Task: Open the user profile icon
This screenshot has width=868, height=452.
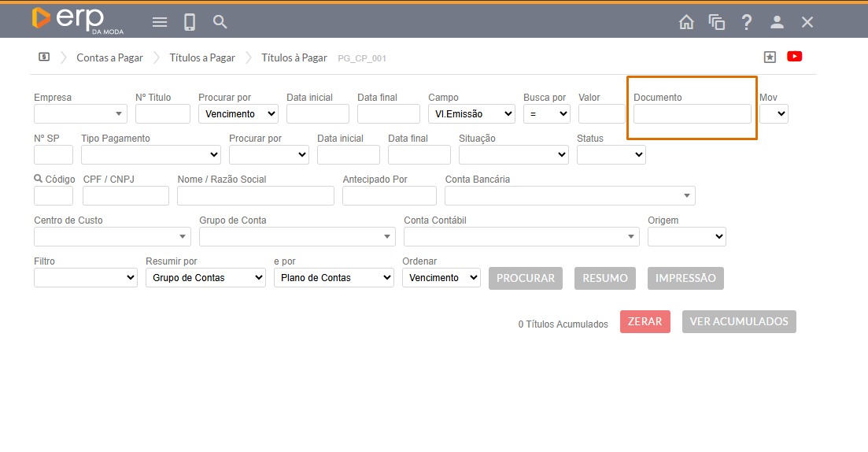Action: (777, 22)
